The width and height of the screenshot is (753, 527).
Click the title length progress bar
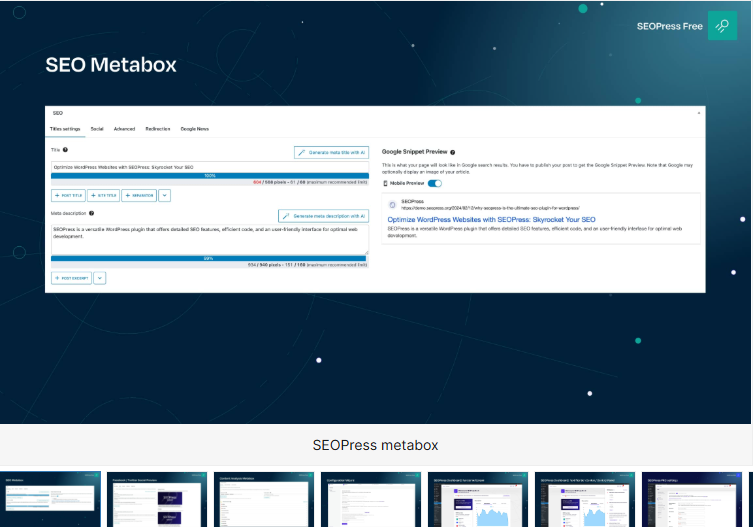[210, 175]
